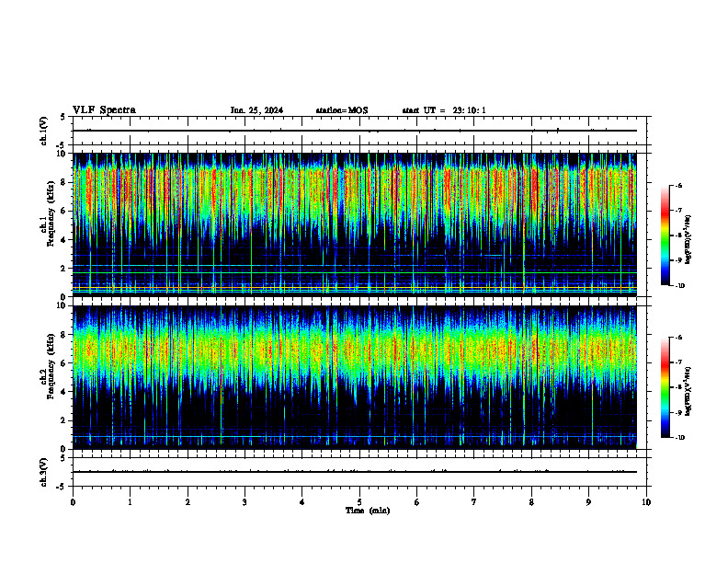The height and width of the screenshot is (563, 728).
Task: Click the "4" kHz tick on ch.1 frequency axis
Action: click(x=64, y=240)
